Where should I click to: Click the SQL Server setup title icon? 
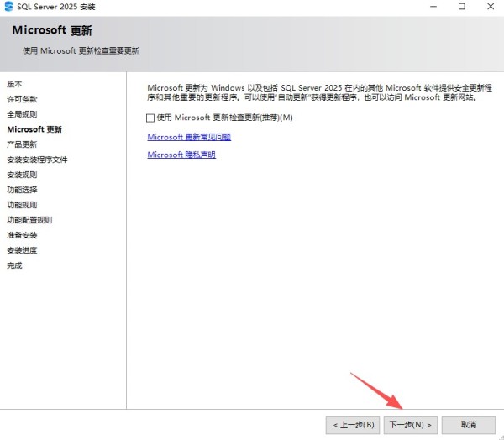tap(8, 6)
